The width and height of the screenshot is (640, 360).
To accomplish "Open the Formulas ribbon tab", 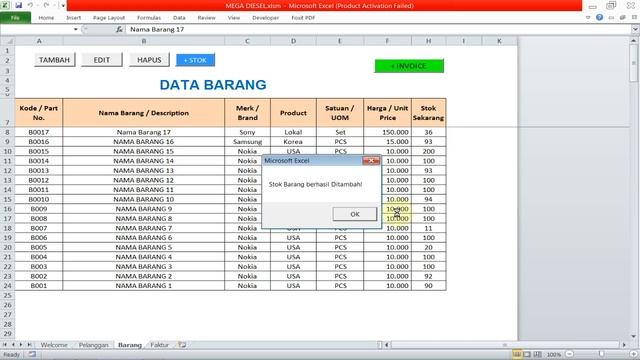I will click(149, 18).
